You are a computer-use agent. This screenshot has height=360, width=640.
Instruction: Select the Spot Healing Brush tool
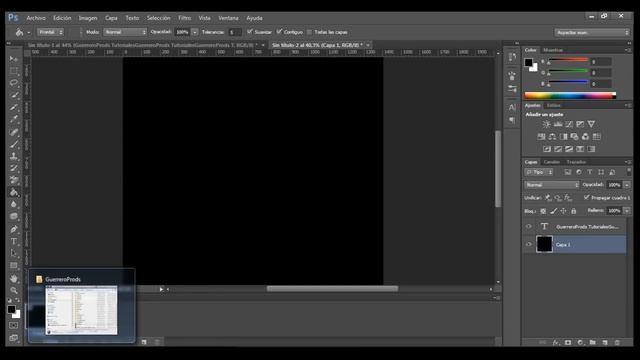(x=13, y=132)
